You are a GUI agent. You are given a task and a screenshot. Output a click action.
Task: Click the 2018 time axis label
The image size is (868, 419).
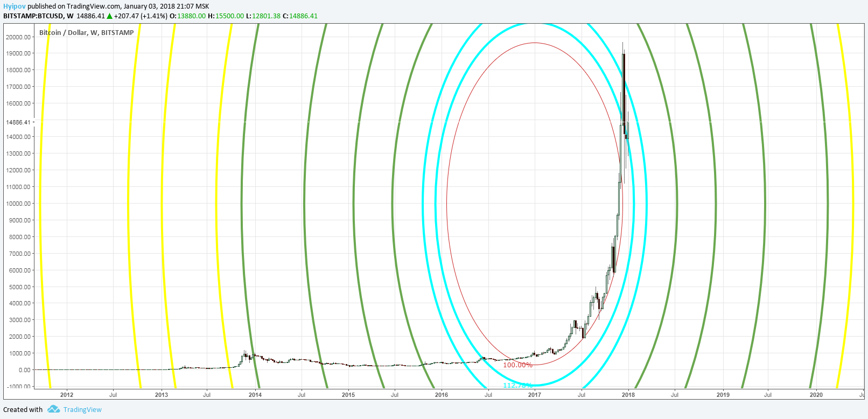coord(628,395)
